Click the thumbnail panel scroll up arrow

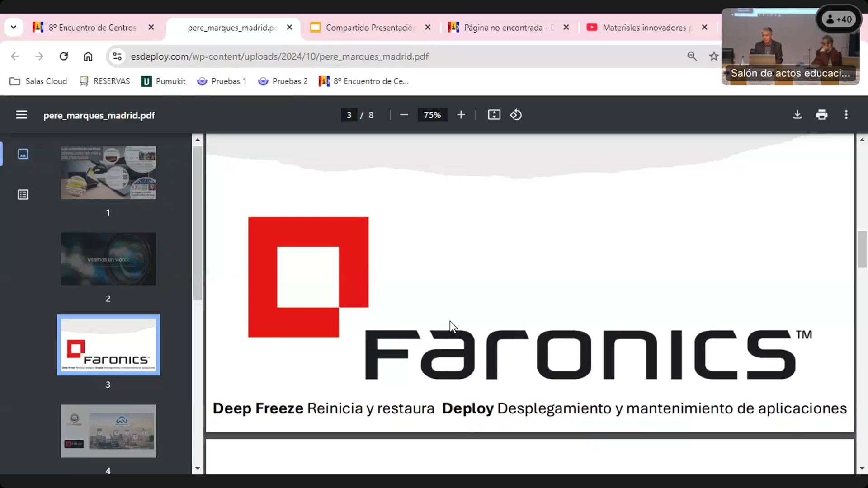[198, 140]
